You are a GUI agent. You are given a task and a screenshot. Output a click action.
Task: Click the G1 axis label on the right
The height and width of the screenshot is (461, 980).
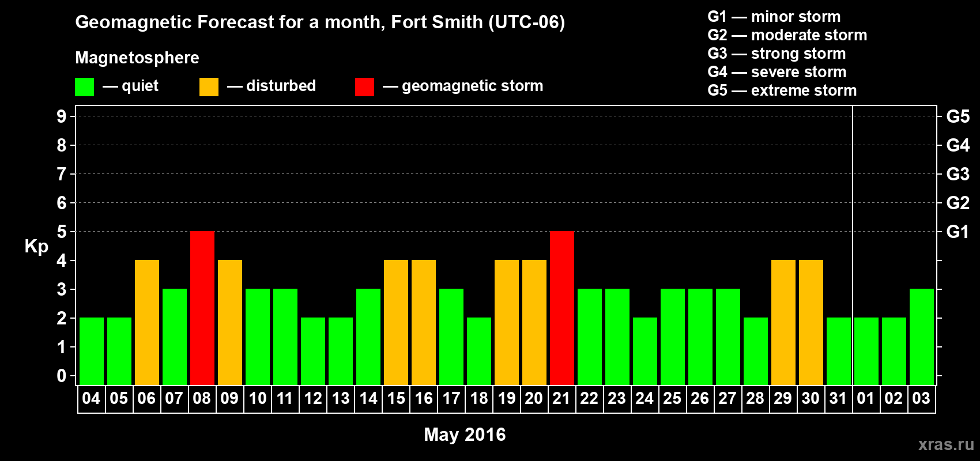tap(958, 232)
